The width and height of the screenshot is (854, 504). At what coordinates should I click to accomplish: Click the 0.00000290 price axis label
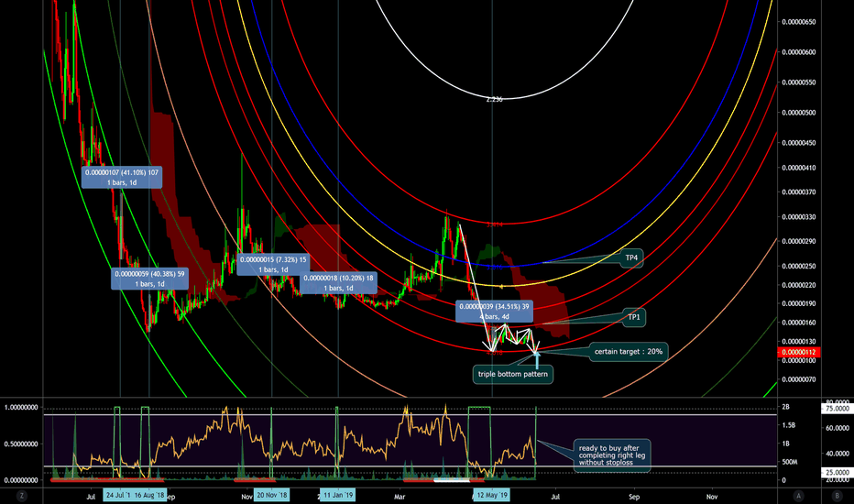pyautogui.click(x=798, y=241)
